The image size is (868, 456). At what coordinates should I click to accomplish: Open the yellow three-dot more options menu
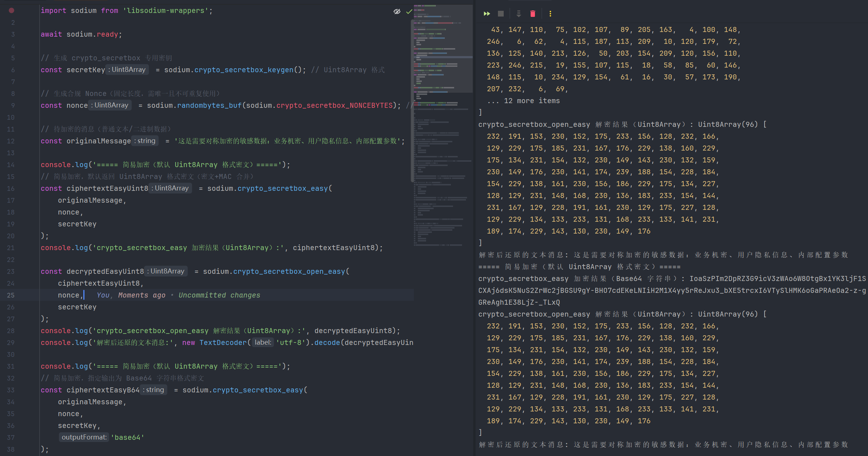click(550, 14)
